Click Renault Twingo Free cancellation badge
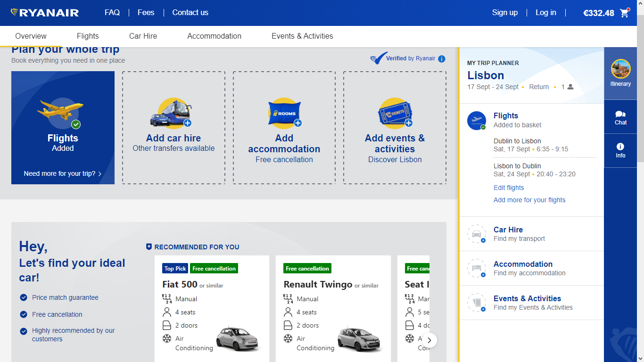Image resolution: width=644 pixels, height=362 pixels. tap(307, 268)
